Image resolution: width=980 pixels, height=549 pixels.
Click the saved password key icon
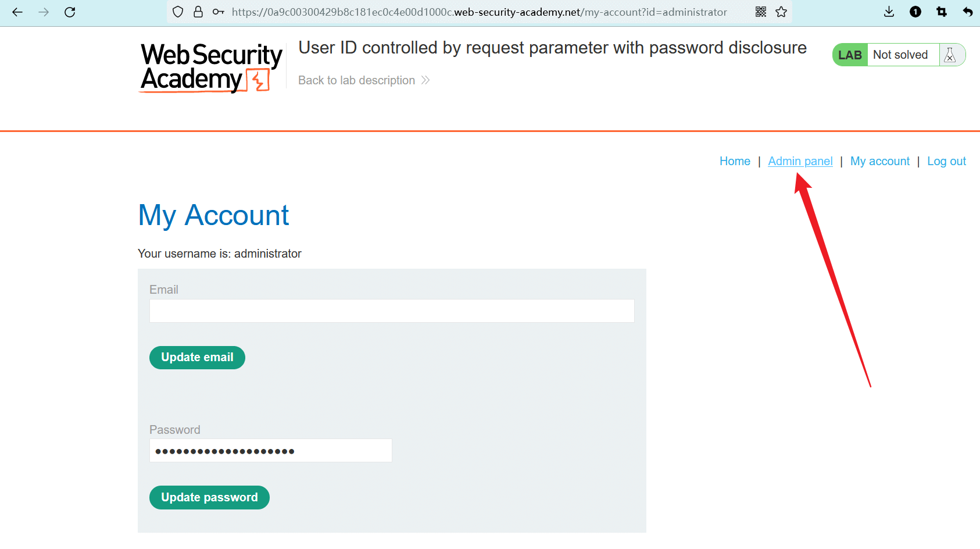tap(218, 12)
